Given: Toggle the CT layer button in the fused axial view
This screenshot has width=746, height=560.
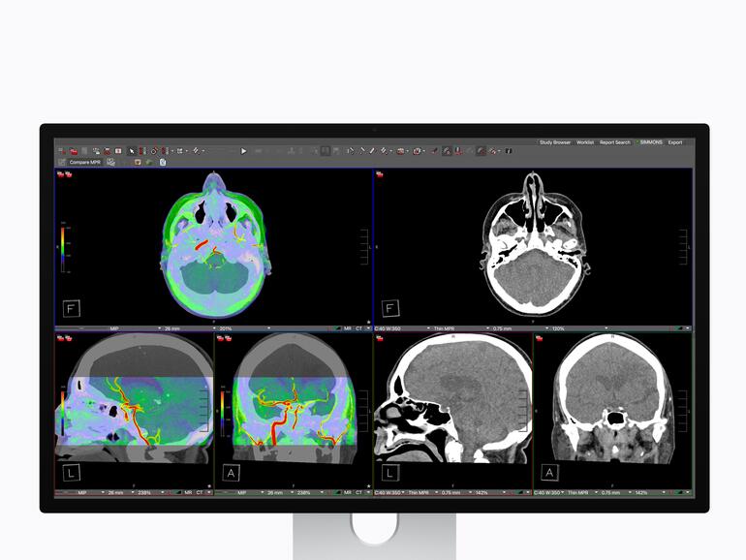Looking at the screenshot, I should [x=358, y=328].
